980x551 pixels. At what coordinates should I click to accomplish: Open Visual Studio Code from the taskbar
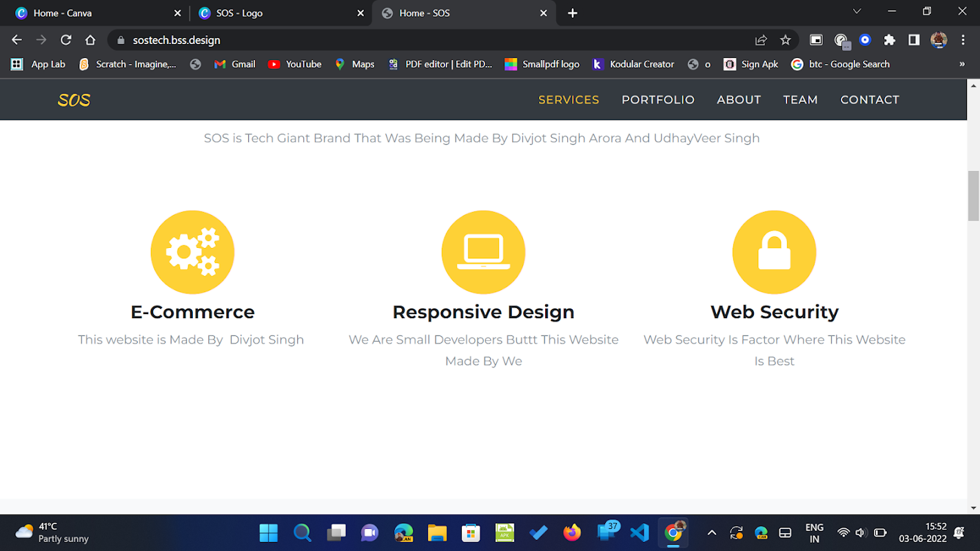640,532
